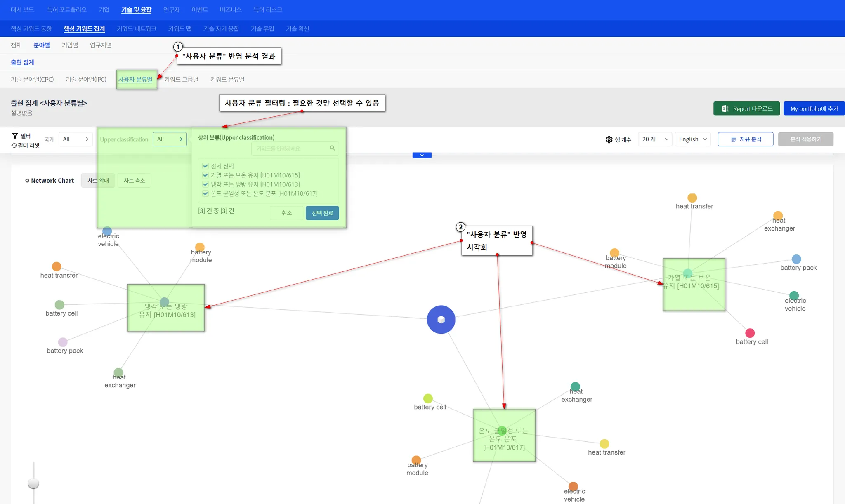The height and width of the screenshot is (504, 845).
Task: Click the chart zoom slider handle
Action: pos(33,483)
